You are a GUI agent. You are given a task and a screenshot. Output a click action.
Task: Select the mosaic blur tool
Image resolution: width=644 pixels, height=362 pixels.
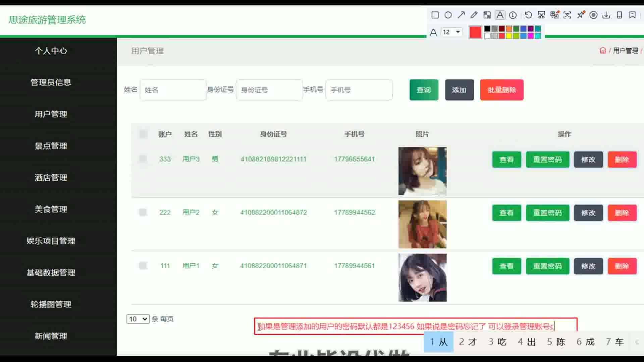point(487,15)
